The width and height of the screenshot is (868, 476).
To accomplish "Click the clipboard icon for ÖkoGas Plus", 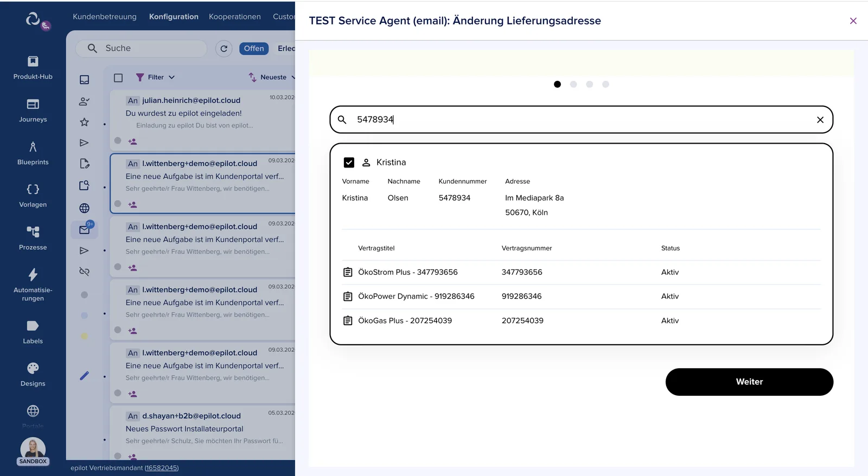I will [x=348, y=320].
